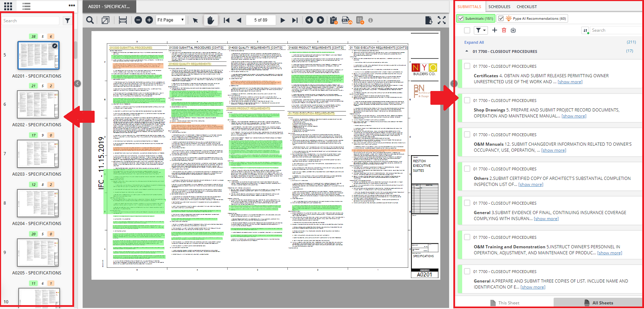Select the fit-width measure tool
This screenshot has height=309, width=644.
coord(123,20)
